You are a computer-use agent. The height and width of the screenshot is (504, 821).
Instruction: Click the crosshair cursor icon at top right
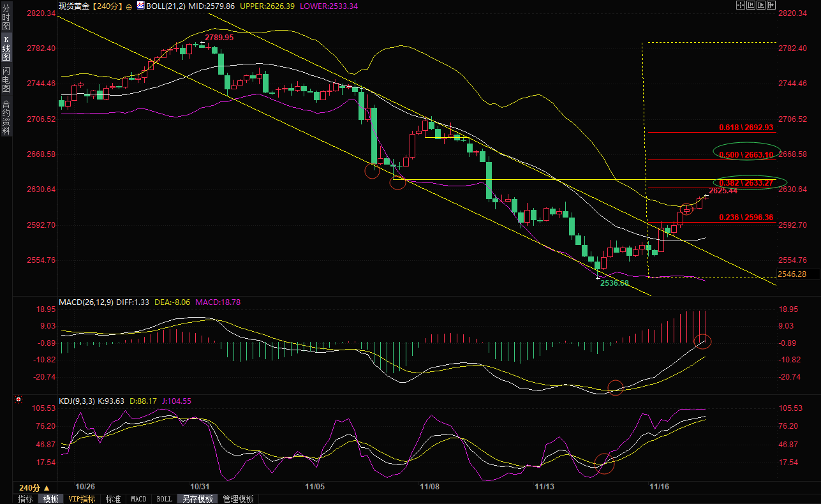coord(741,5)
